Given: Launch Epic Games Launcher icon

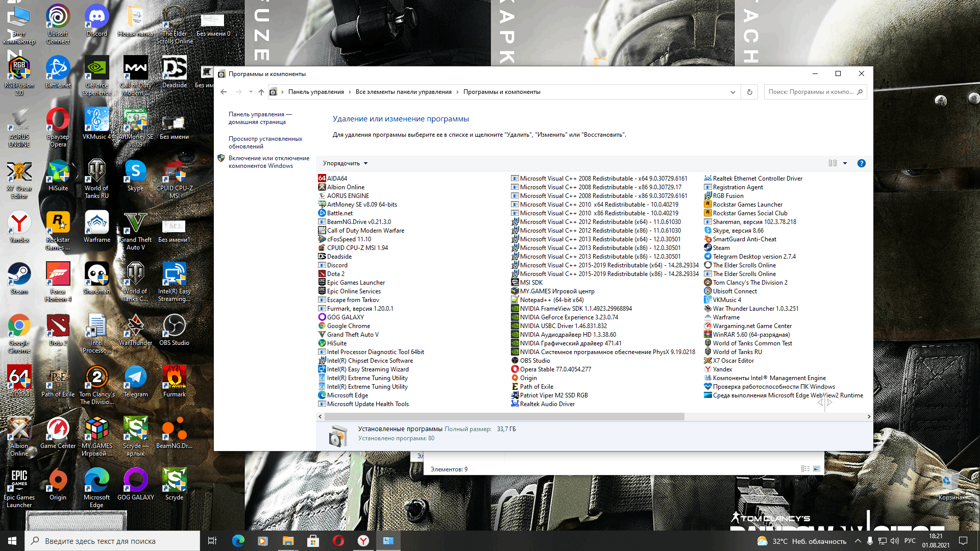Looking at the screenshot, I should [19, 481].
